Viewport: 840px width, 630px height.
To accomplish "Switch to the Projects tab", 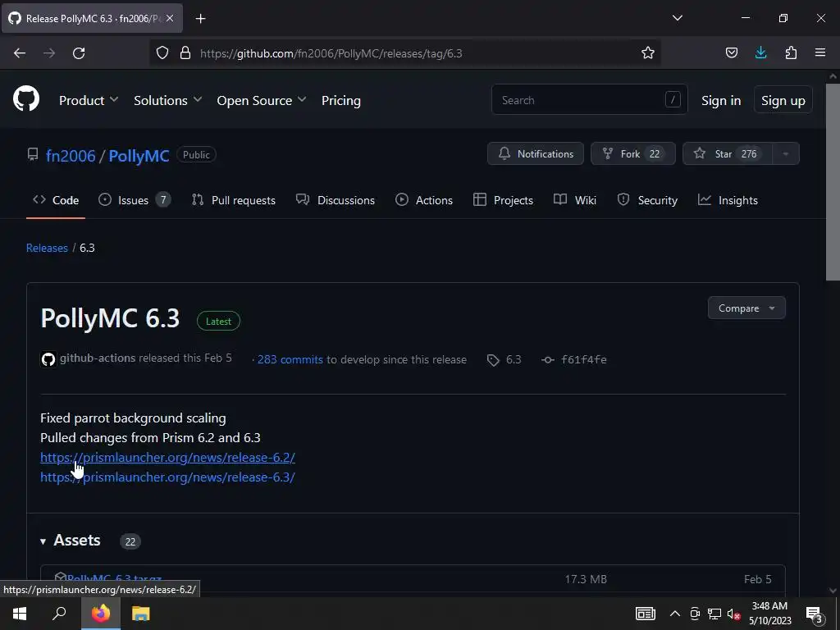I will point(503,200).
